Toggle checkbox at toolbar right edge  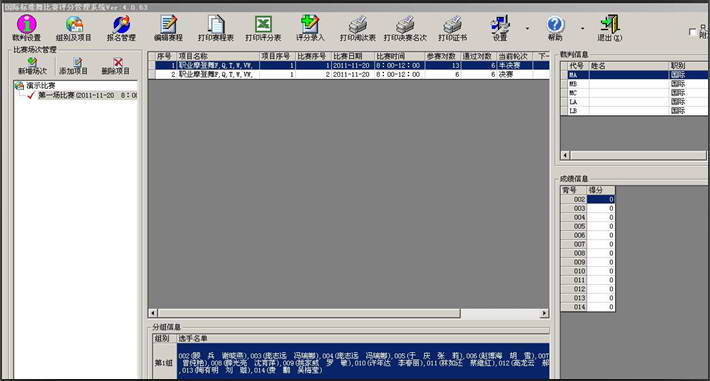[x=692, y=32]
